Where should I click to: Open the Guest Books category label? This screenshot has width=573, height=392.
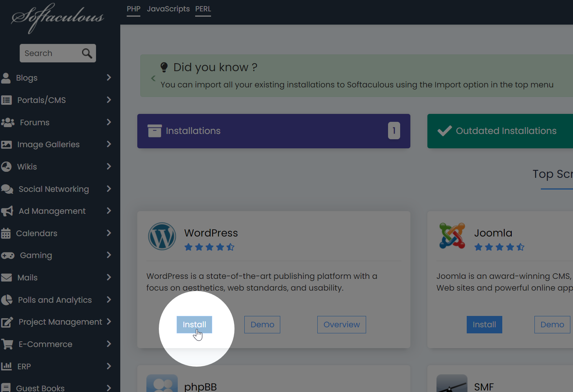coord(40,388)
